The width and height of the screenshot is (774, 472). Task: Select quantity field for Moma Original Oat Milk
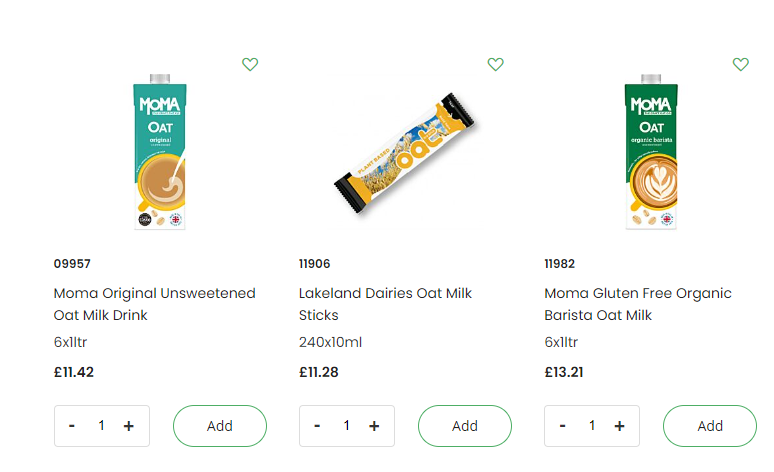[101, 426]
